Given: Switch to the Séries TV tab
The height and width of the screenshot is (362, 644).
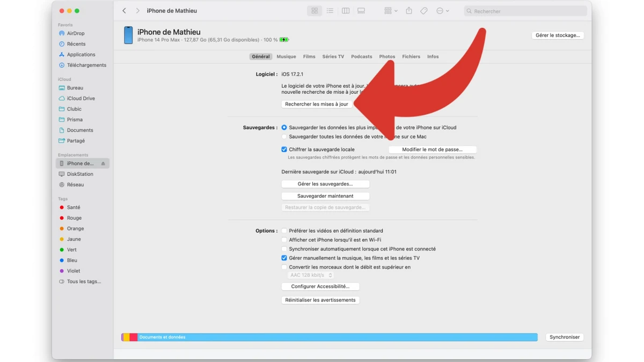Looking at the screenshot, I should 333,56.
